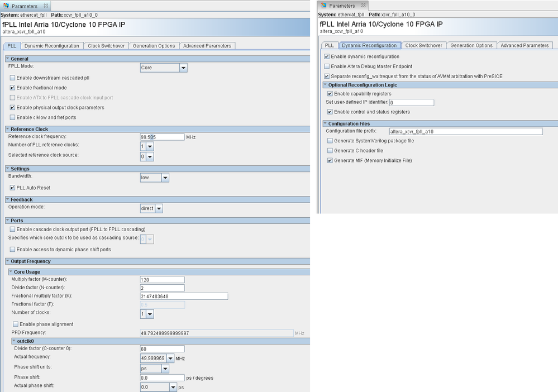This screenshot has height=392, width=558.
Task: Uncheck Enable physical output clock parameters
Action: pos(12,108)
